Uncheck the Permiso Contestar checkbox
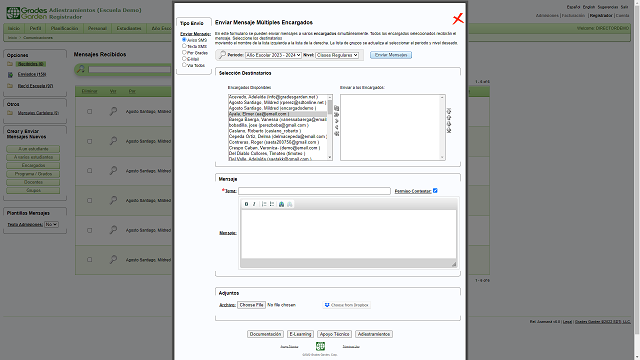 click(435, 191)
